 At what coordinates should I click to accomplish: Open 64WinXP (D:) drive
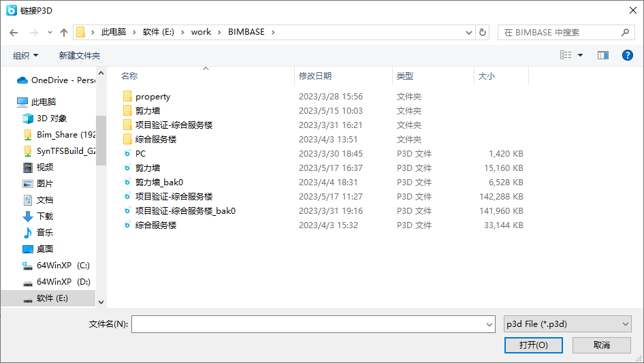(x=57, y=281)
